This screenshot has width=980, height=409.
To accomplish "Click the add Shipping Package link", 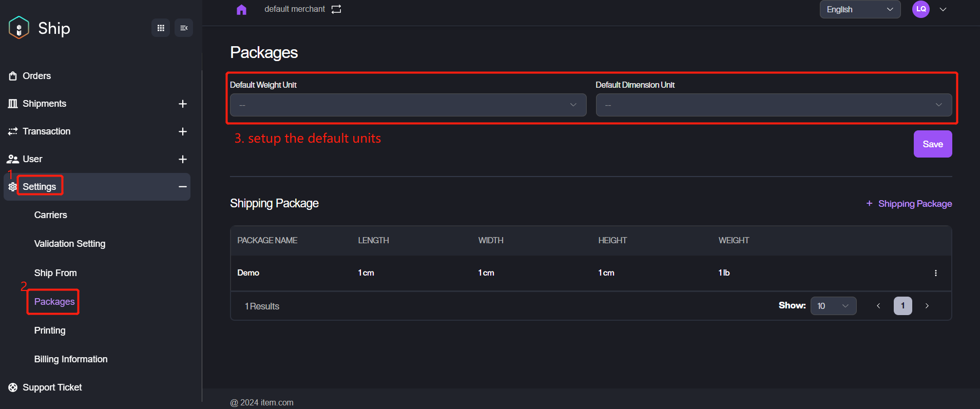I will [909, 204].
